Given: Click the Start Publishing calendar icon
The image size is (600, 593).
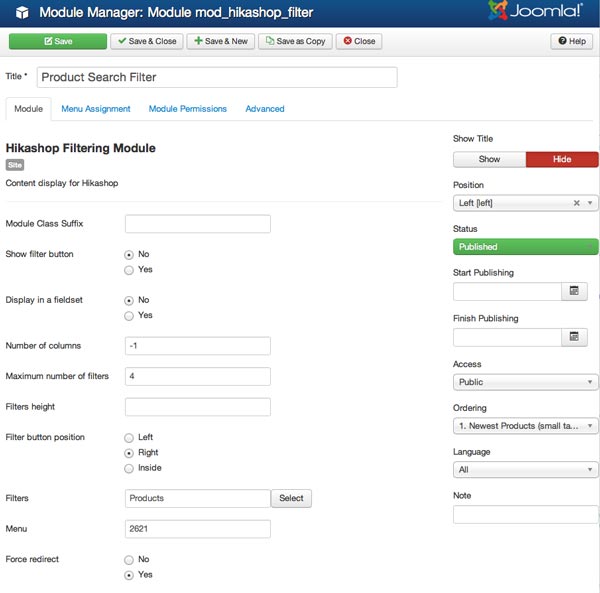Looking at the screenshot, I should pyautogui.click(x=575, y=291).
